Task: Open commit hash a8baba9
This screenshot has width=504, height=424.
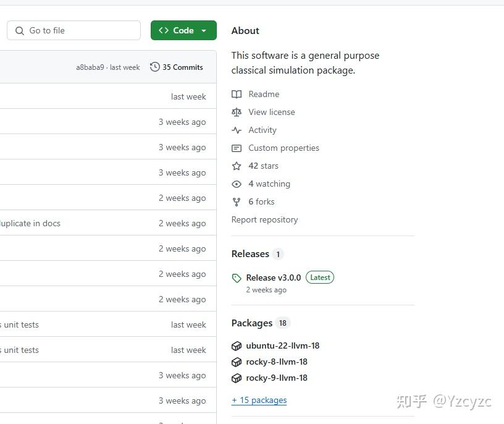Action: (90, 67)
